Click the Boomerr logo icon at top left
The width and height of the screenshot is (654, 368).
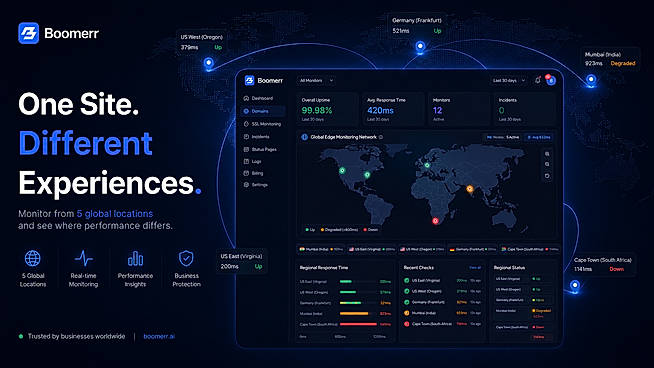[29, 33]
